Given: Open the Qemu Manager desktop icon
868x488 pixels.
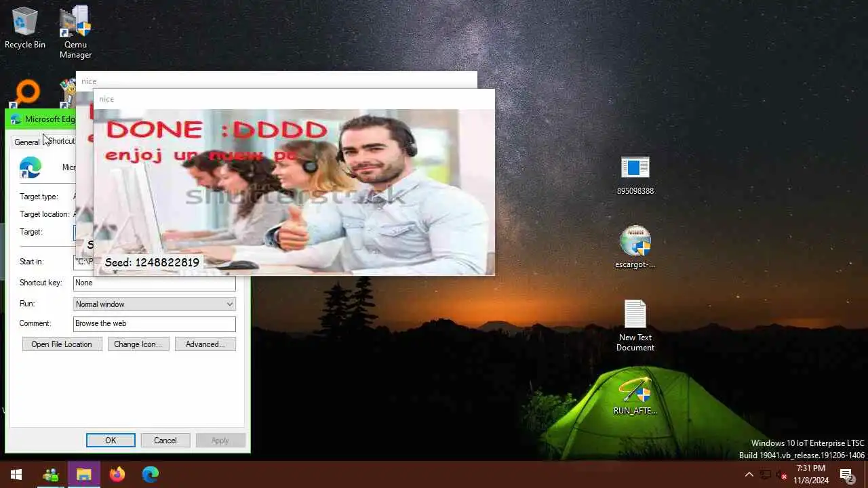Looking at the screenshot, I should point(75,32).
